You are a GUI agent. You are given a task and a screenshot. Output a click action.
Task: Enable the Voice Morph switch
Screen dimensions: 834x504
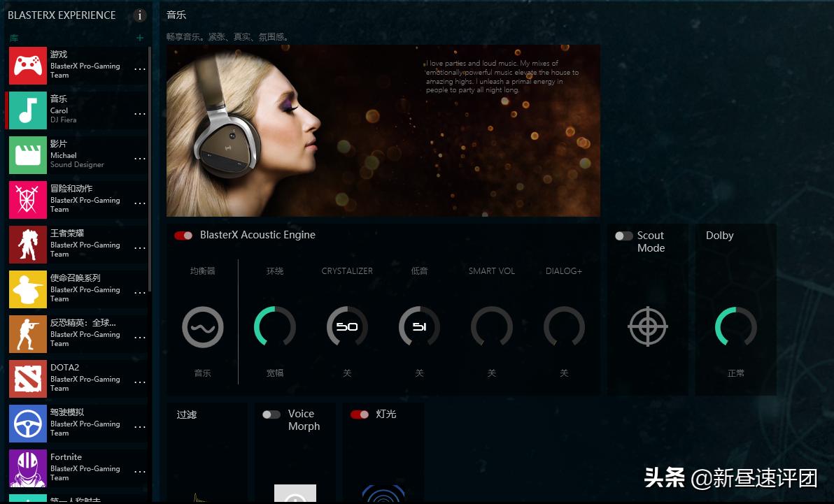(x=271, y=414)
